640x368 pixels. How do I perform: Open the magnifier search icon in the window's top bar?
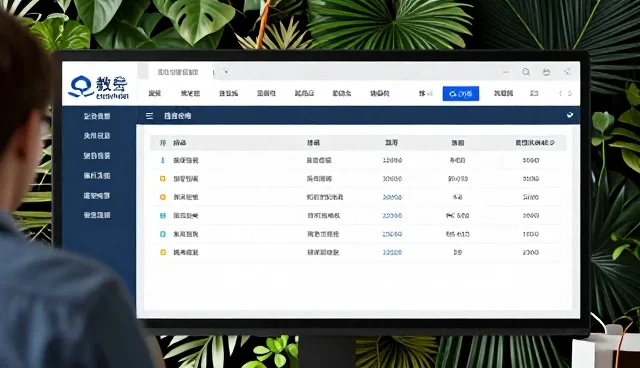(526, 72)
